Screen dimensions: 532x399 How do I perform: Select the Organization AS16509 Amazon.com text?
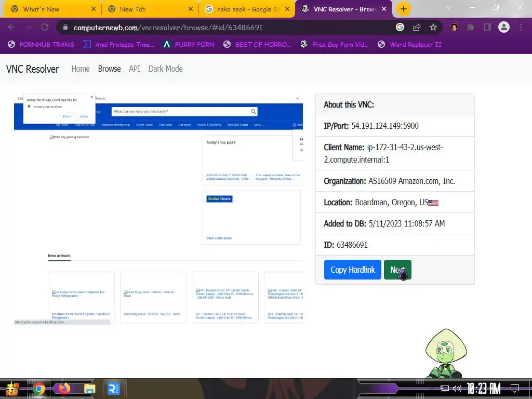(x=389, y=181)
